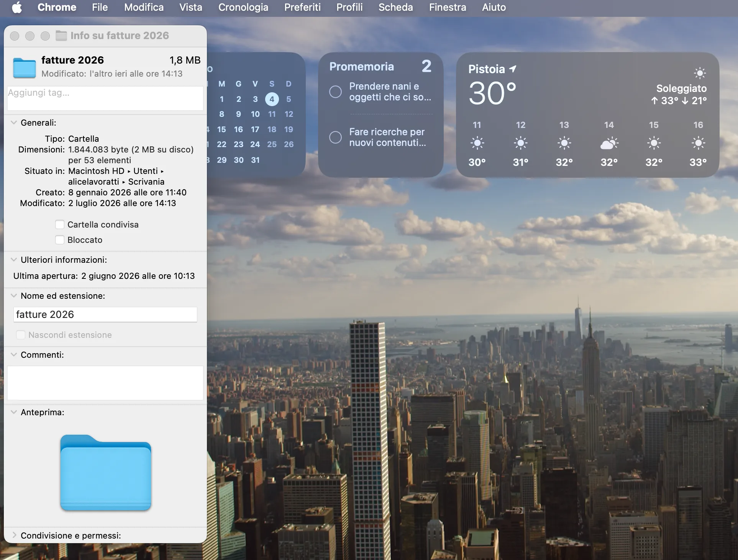Select day 17 in the calendar widget
Screen dimensions: 738x560
click(255, 129)
